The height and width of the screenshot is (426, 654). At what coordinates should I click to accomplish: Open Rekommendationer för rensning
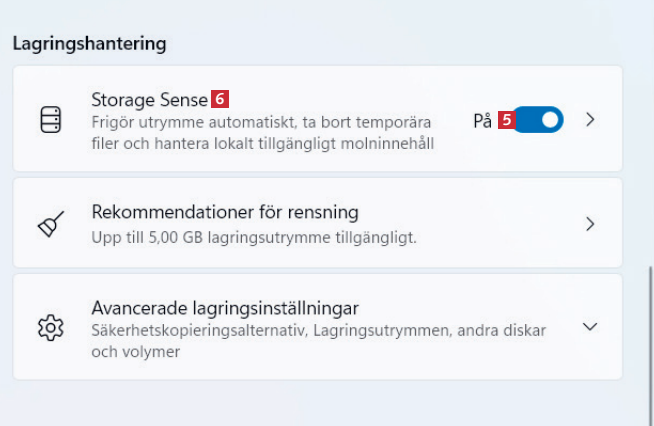pyautogui.click(x=224, y=212)
